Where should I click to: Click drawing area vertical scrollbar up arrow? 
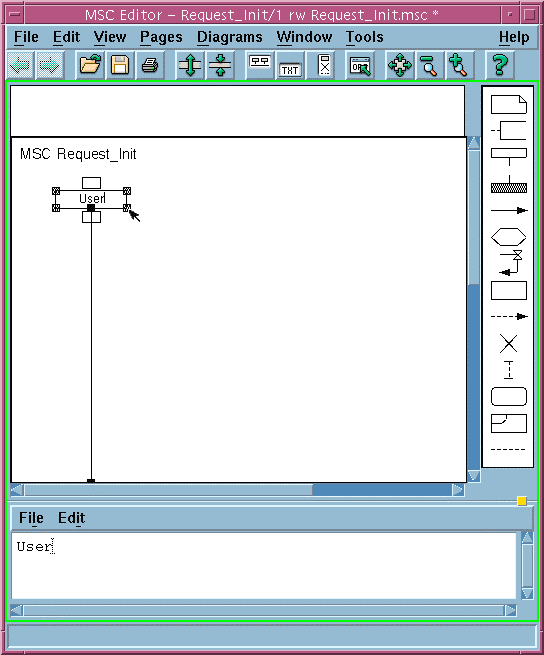click(474, 143)
